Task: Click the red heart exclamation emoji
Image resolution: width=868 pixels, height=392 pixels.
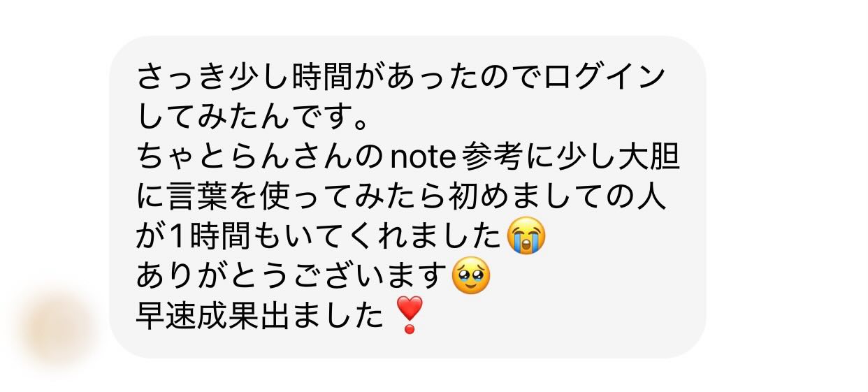Action: [409, 314]
